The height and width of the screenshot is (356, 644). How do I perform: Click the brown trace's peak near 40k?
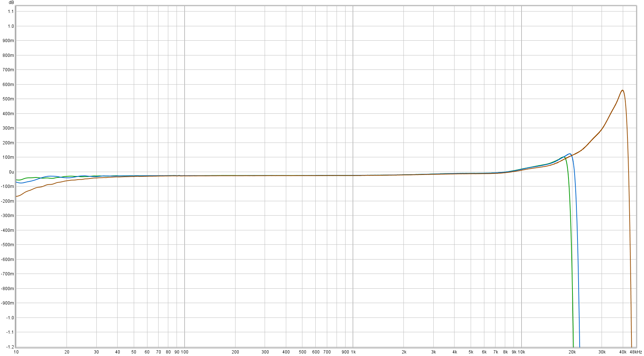point(622,90)
